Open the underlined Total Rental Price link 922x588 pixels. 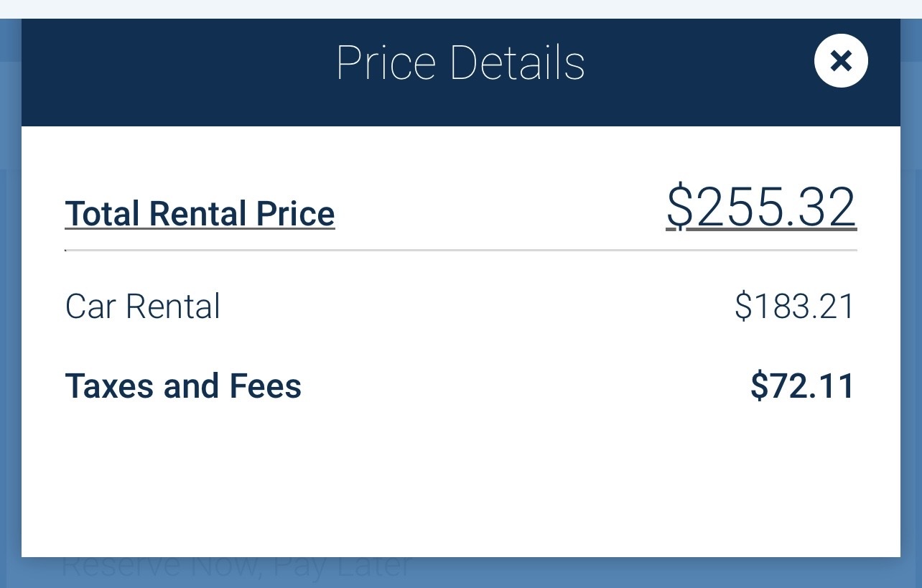[x=200, y=214]
